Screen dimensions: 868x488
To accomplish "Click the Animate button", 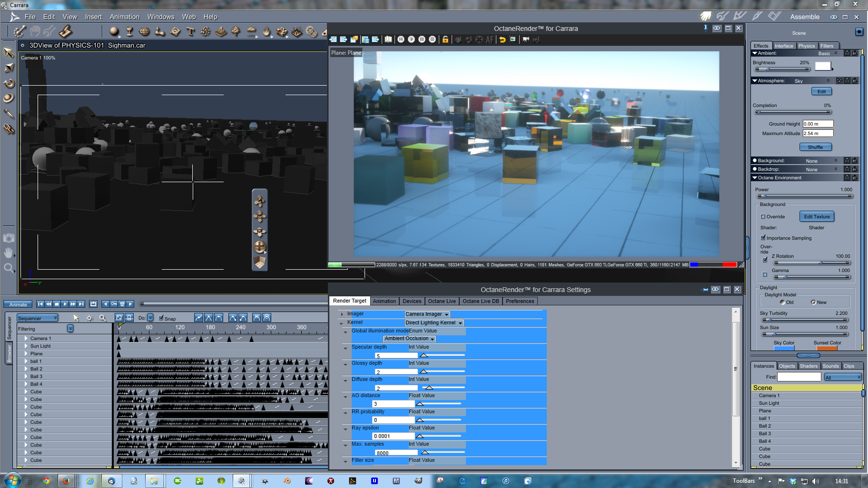I will pyautogui.click(x=18, y=304).
